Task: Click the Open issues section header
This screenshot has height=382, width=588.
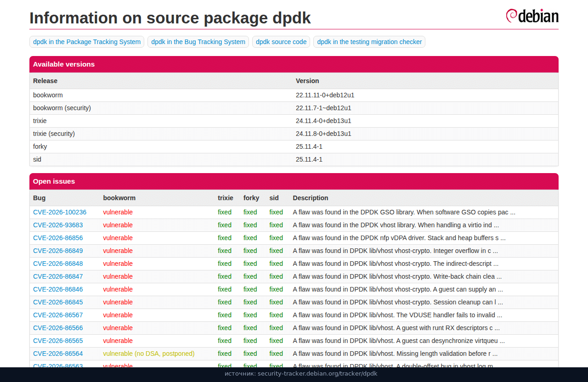Action: click(x=294, y=181)
